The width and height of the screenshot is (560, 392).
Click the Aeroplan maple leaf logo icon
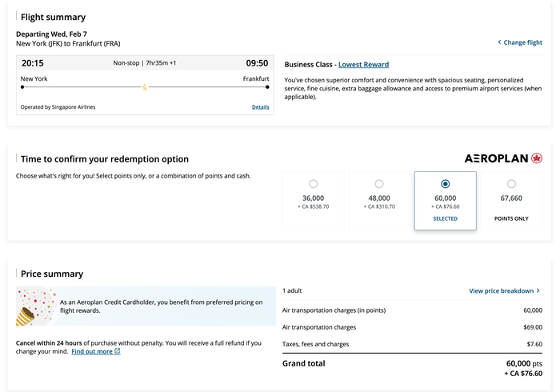pos(537,158)
